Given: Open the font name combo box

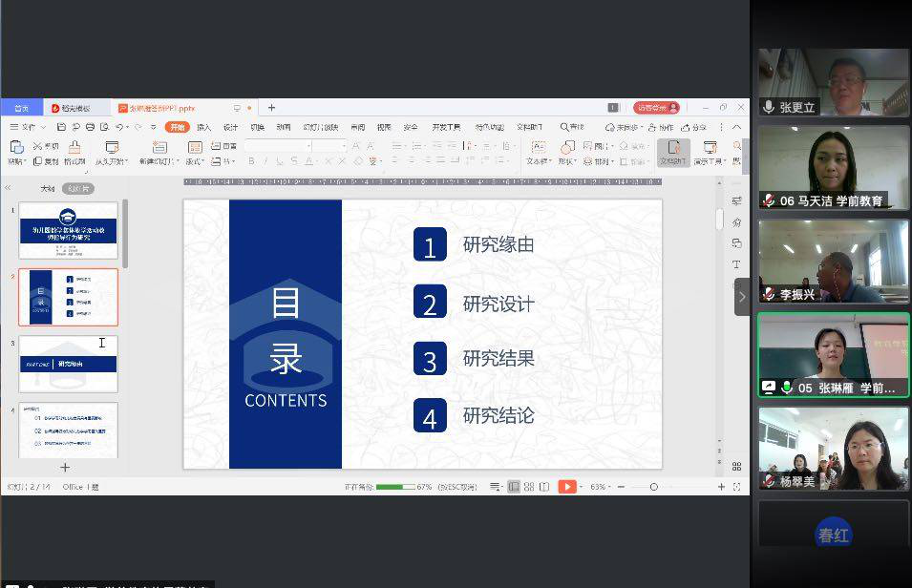Looking at the screenshot, I should [277, 146].
